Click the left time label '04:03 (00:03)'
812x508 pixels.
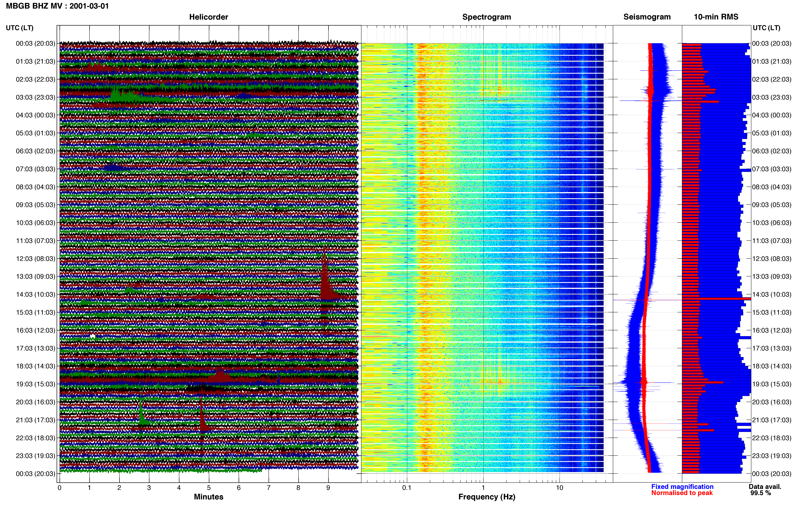pyautogui.click(x=36, y=115)
